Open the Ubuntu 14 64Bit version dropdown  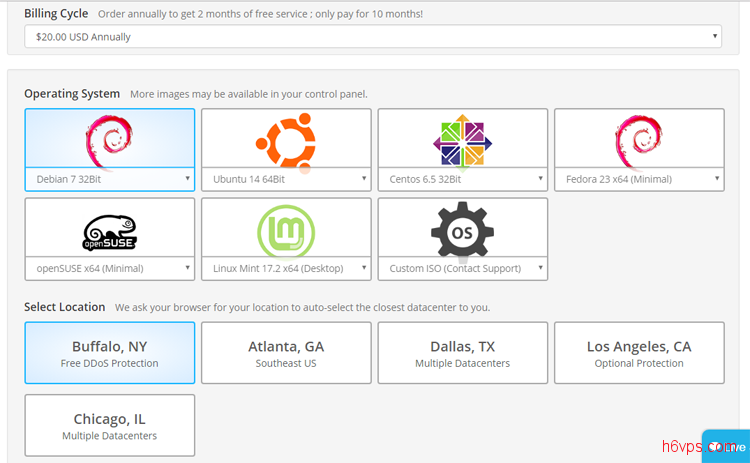pyautogui.click(x=286, y=179)
